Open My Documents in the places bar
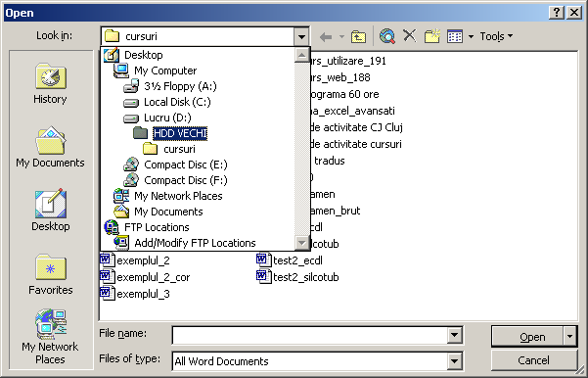The width and height of the screenshot is (588, 378). pos(50,147)
